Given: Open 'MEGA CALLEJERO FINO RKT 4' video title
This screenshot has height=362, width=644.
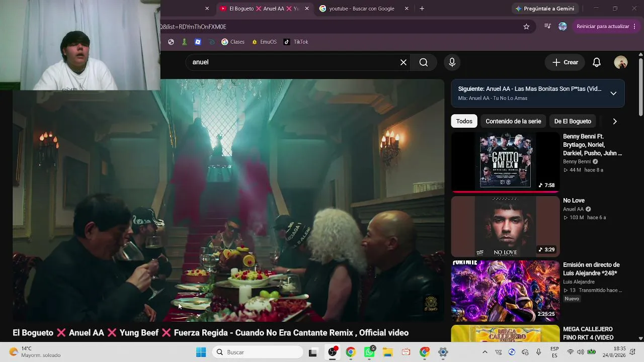Looking at the screenshot, I should click(x=588, y=333).
